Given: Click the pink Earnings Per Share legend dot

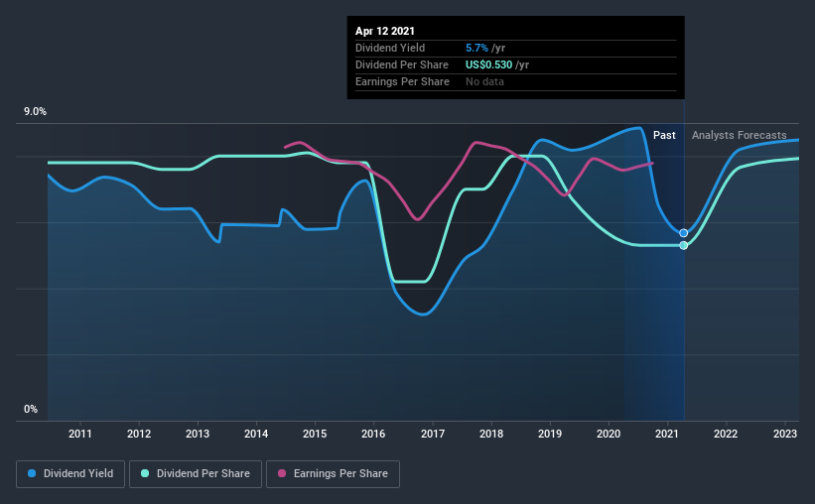Looking at the screenshot, I should pyautogui.click(x=282, y=473).
